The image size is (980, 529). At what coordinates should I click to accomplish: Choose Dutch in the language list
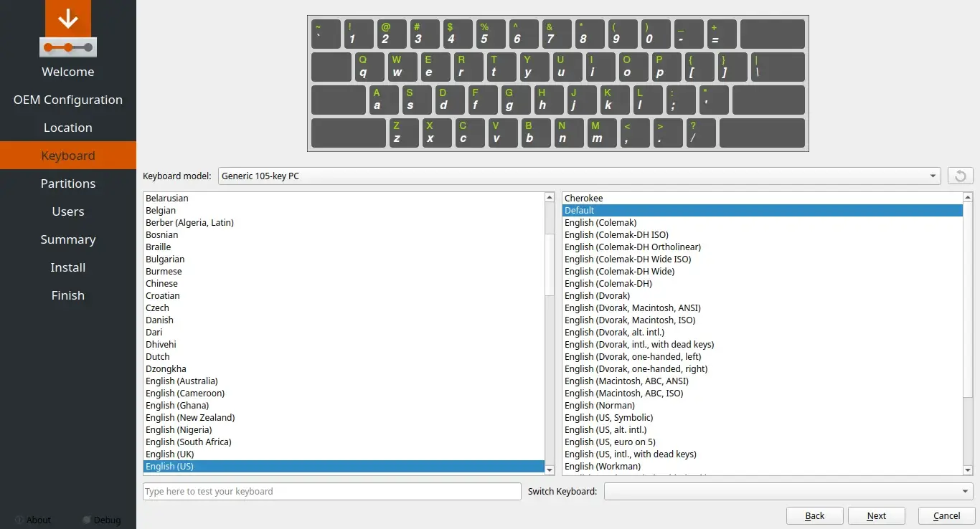(x=344, y=356)
